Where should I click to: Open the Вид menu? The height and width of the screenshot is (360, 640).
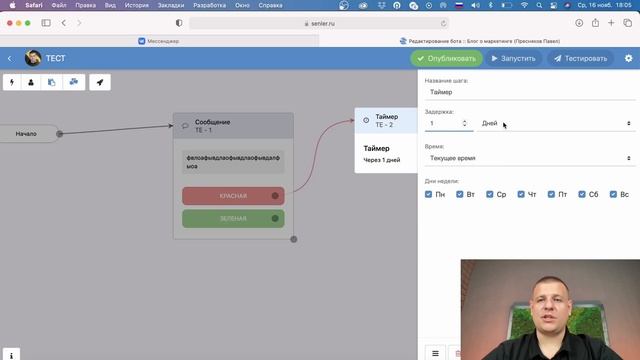110,5
